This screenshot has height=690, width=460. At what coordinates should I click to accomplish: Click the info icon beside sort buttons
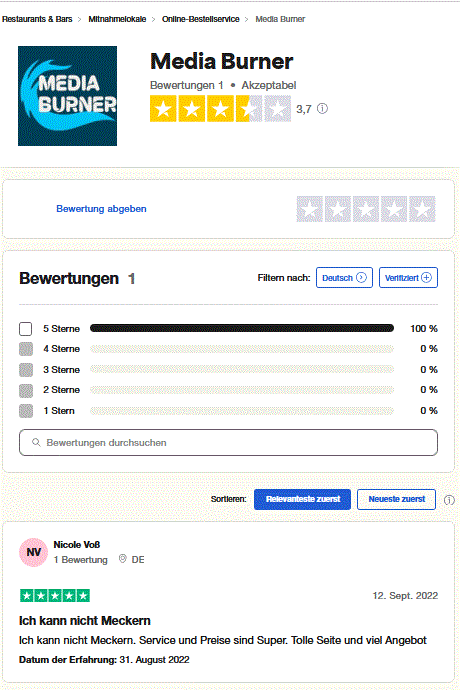click(449, 500)
